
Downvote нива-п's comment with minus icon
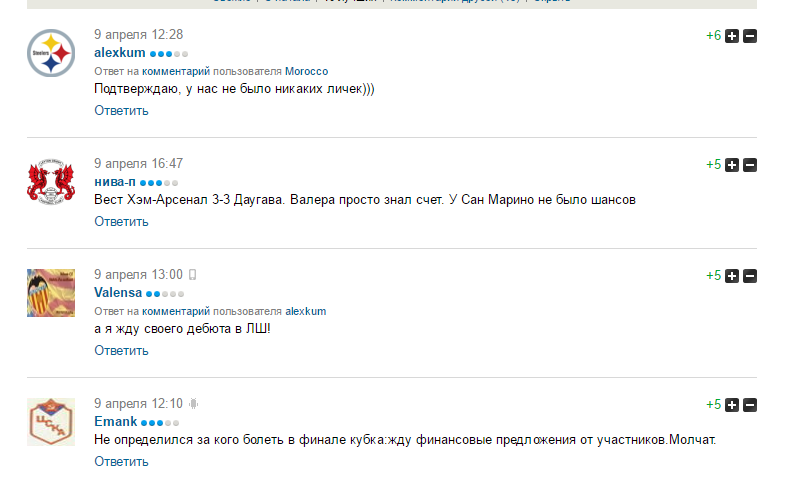point(750,165)
